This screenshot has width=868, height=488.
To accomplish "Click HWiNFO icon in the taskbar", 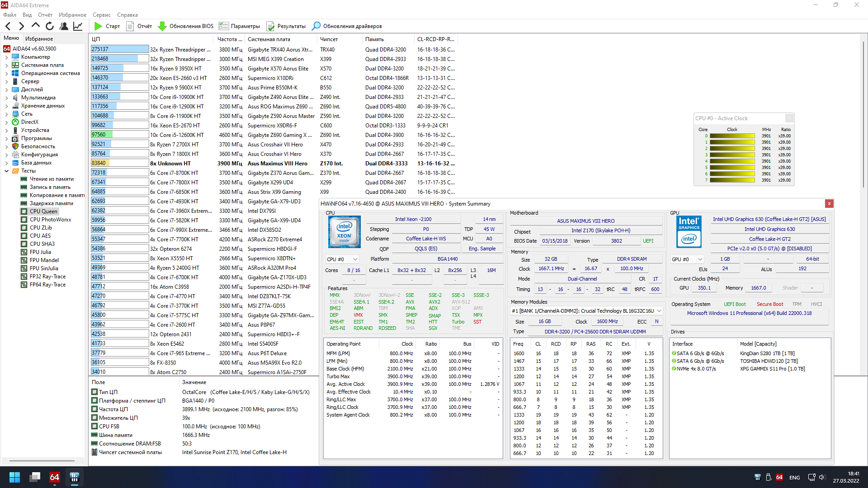I will tap(75, 477).
